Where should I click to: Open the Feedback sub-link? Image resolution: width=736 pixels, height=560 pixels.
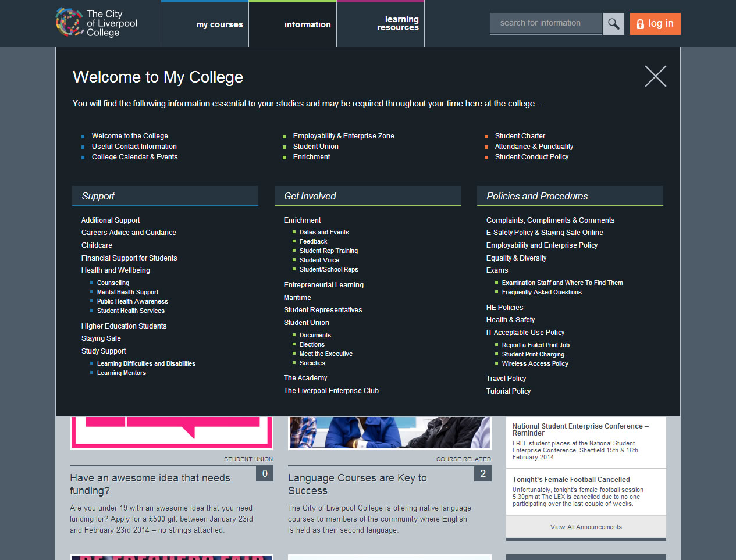coord(313,242)
